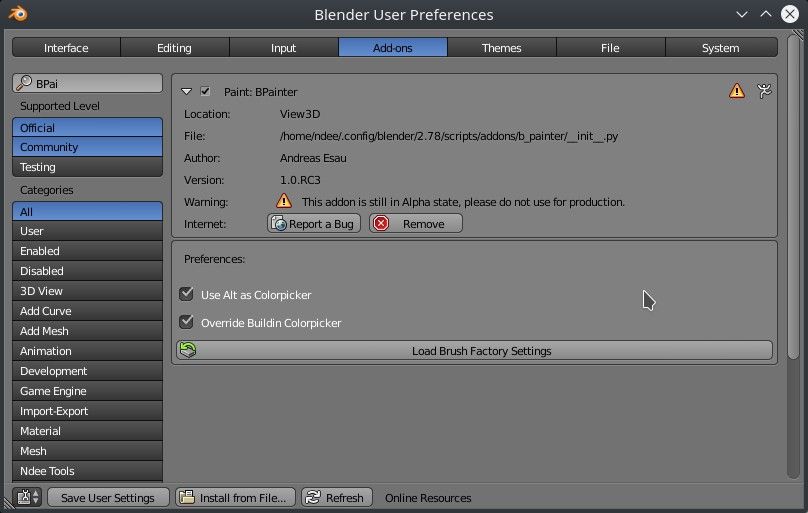Select the Enabled category filter
Screen dimensions: 808x513
pos(87,251)
